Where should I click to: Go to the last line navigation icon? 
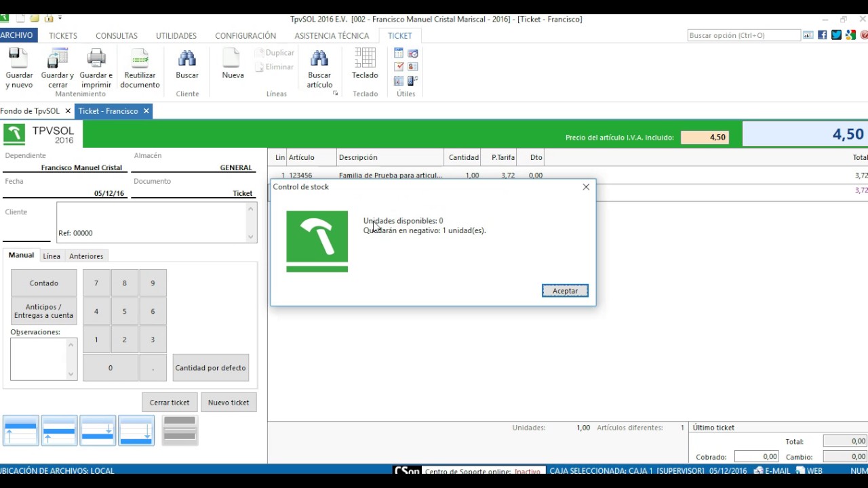(x=136, y=430)
